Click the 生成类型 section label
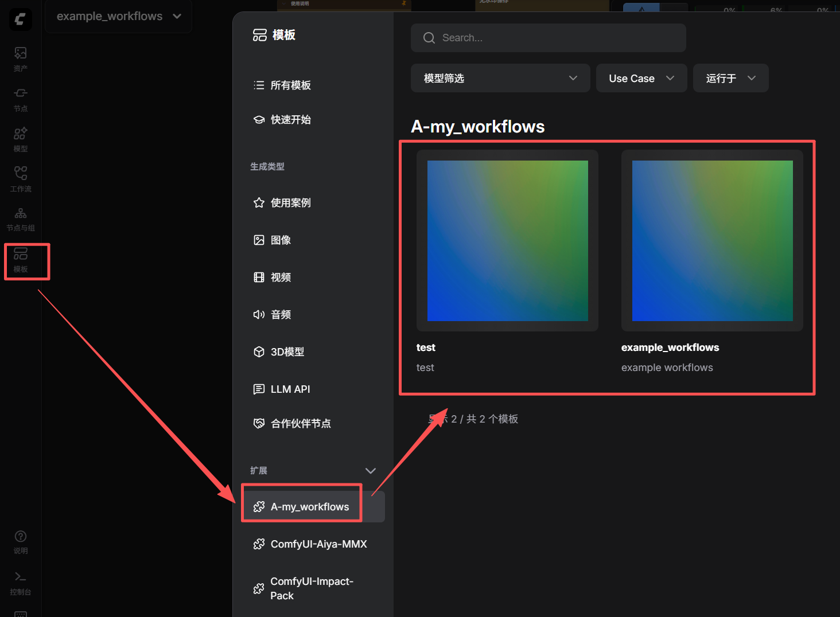The image size is (840, 617). click(x=267, y=167)
